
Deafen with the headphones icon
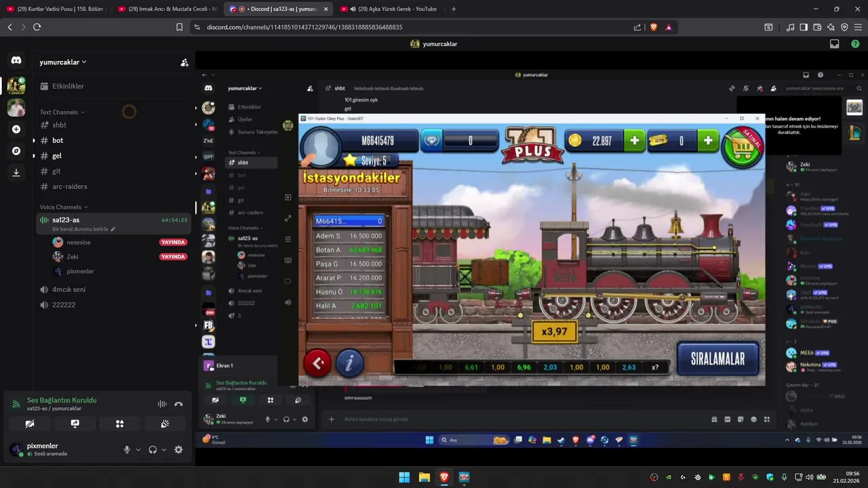coord(153,449)
